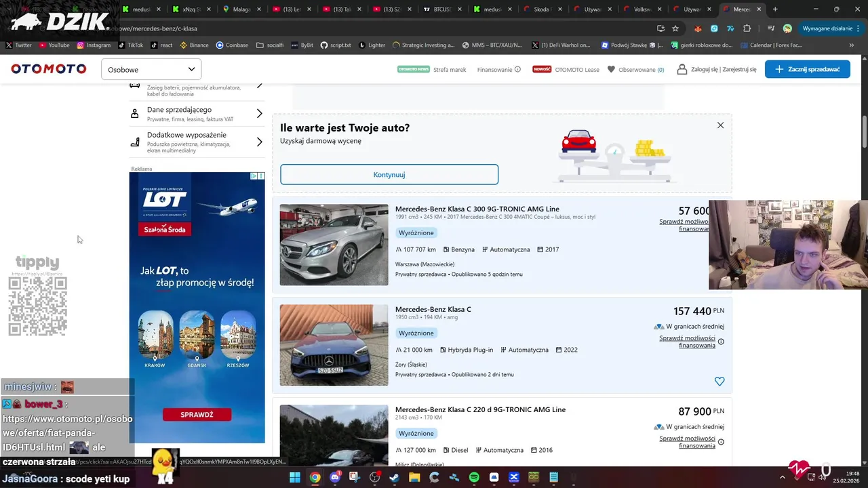Open the Instagram bookmark
868x488 pixels.
coord(94,45)
